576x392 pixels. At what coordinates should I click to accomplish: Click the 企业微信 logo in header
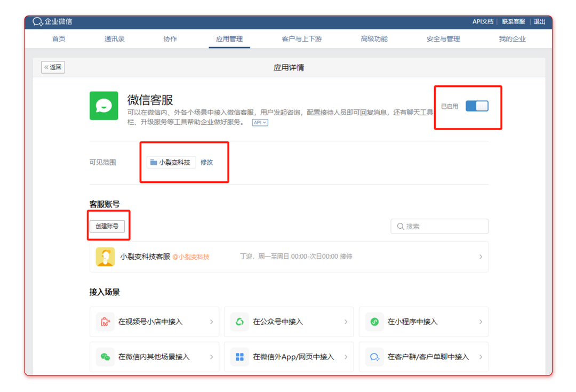click(x=52, y=22)
